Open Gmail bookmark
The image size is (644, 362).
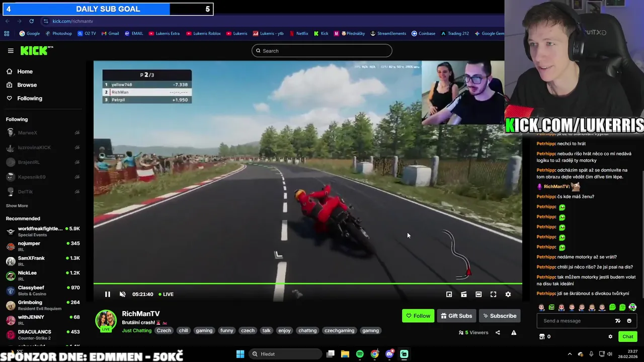point(110,34)
